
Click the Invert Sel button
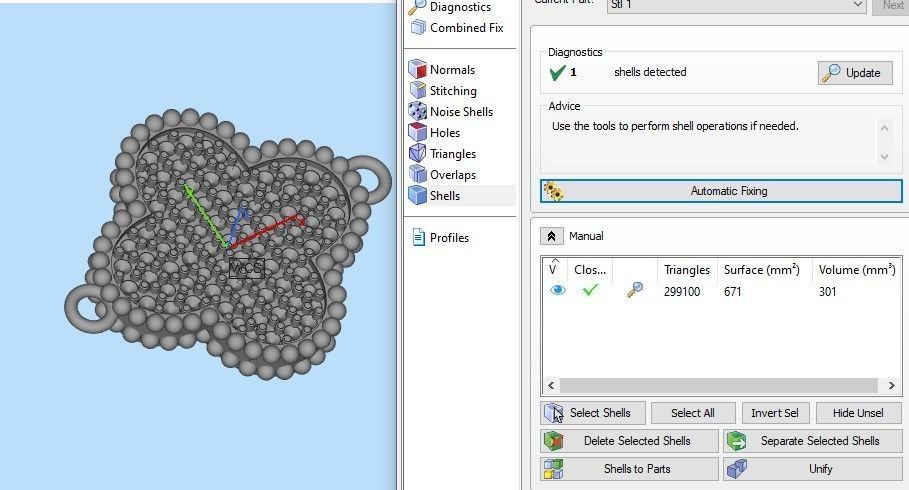click(x=775, y=413)
